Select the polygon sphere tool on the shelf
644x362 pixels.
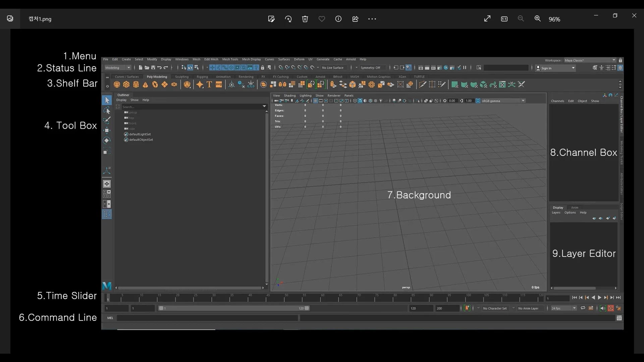click(x=116, y=84)
